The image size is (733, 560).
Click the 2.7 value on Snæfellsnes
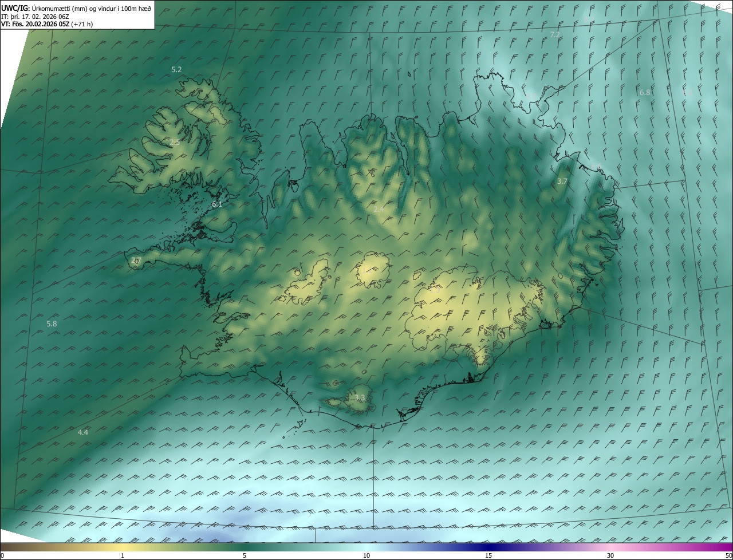tap(136, 261)
